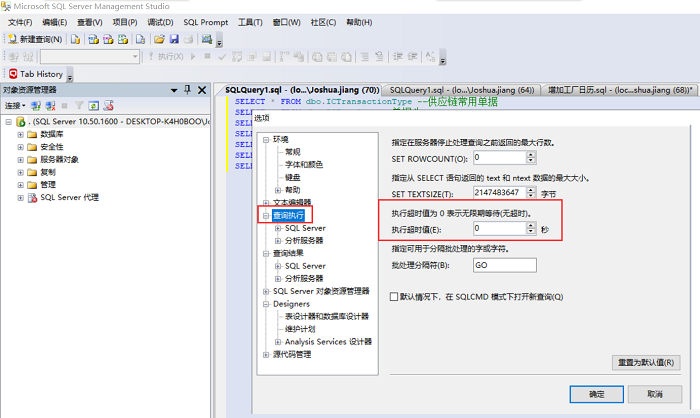Expand the 数据库 folder in Object Explorer
Screen dimensions: 700x418
(19, 133)
